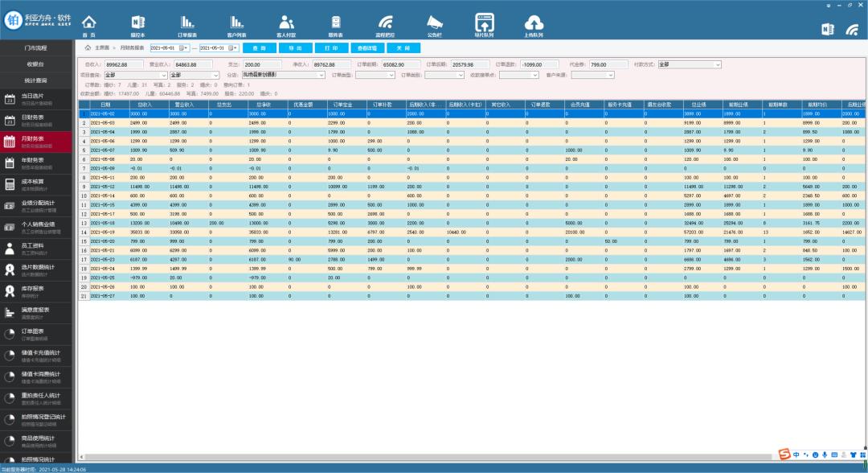Image resolution: width=868 pixels, height=473 pixels.
Task: Select the highlighted 月财务表 item
Action: point(36,142)
